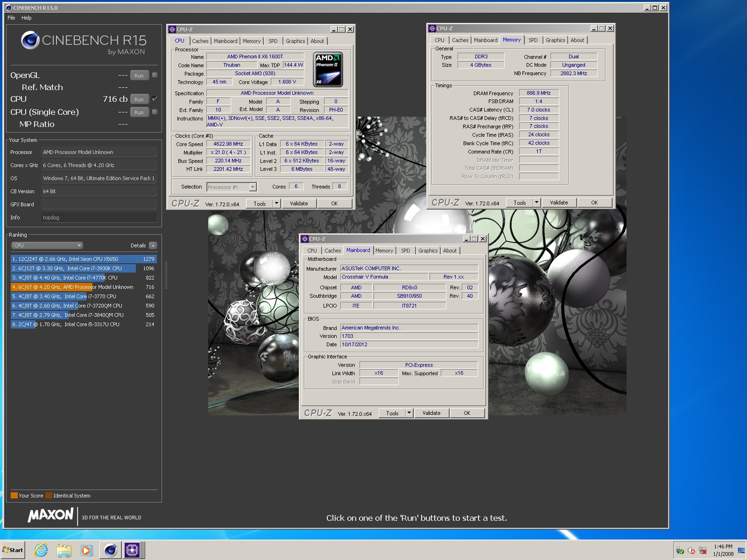Click the AMD Phenom II logo image
The width and height of the screenshot is (747, 560).
(328, 70)
